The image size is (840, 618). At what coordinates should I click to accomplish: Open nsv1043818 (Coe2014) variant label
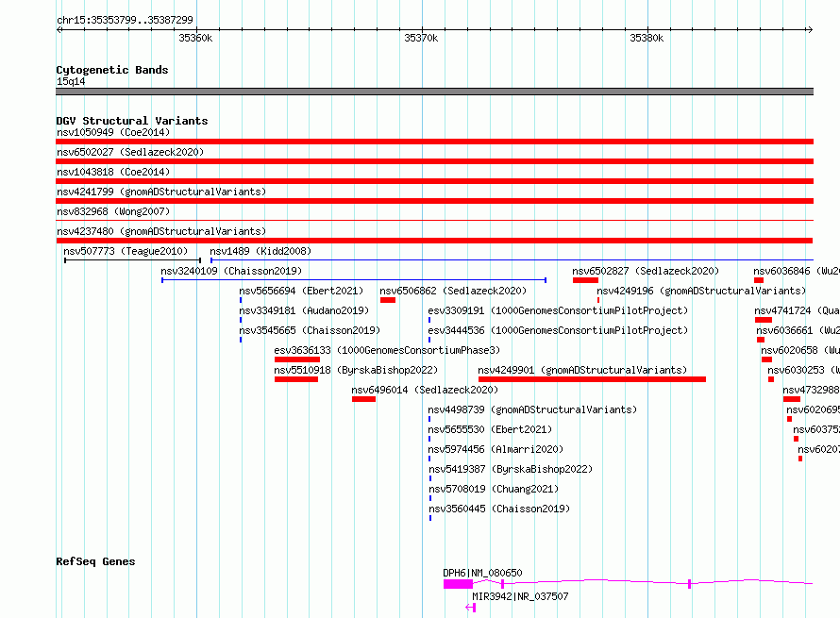[x=113, y=172]
